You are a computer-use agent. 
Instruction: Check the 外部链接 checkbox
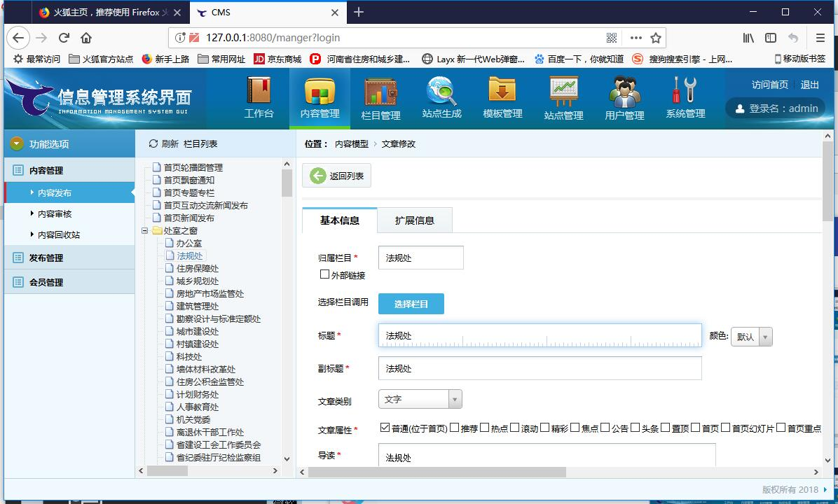(324, 274)
